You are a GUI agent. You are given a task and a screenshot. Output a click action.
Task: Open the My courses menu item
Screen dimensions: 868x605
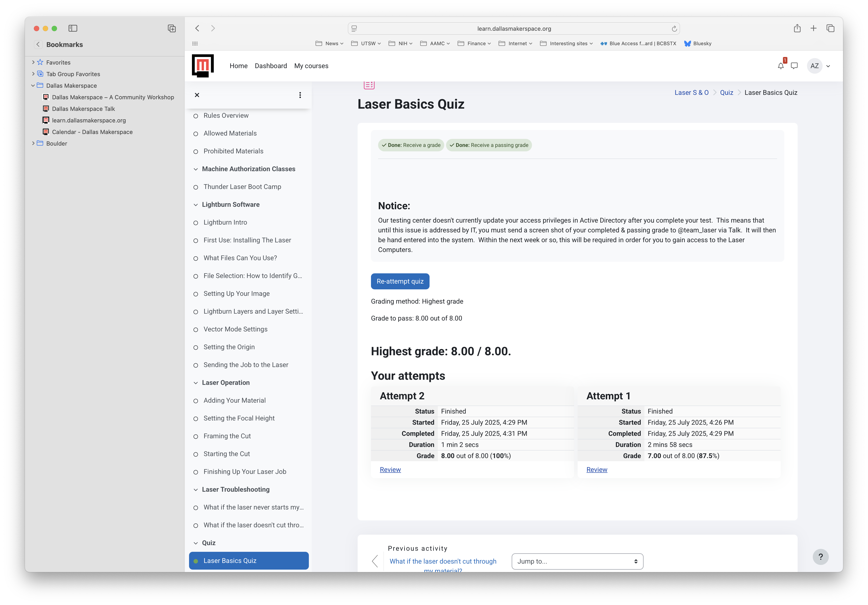click(x=311, y=66)
